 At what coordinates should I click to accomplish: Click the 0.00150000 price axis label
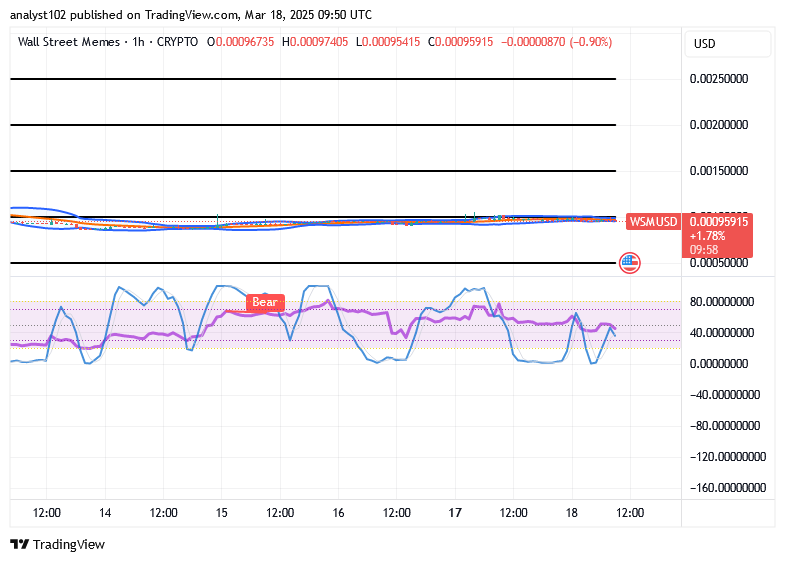(719, 171)
